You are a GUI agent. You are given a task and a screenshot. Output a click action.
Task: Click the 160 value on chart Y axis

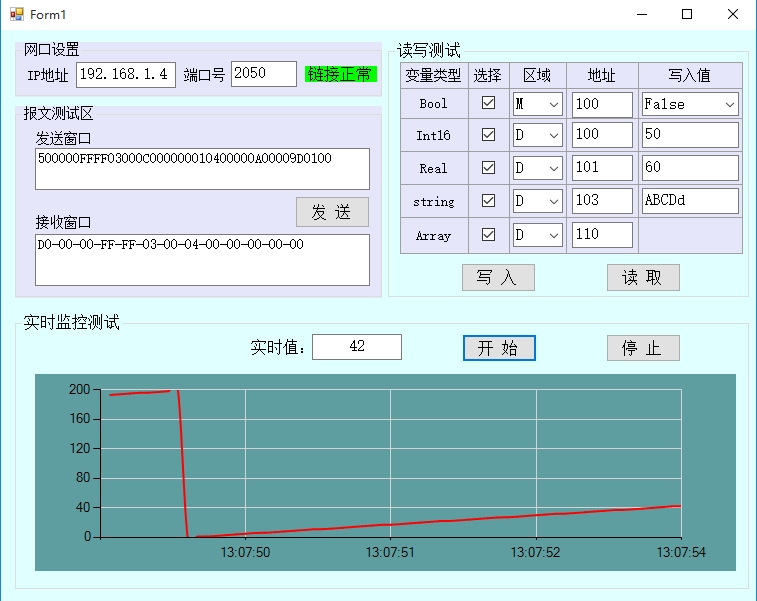point(80,419)
